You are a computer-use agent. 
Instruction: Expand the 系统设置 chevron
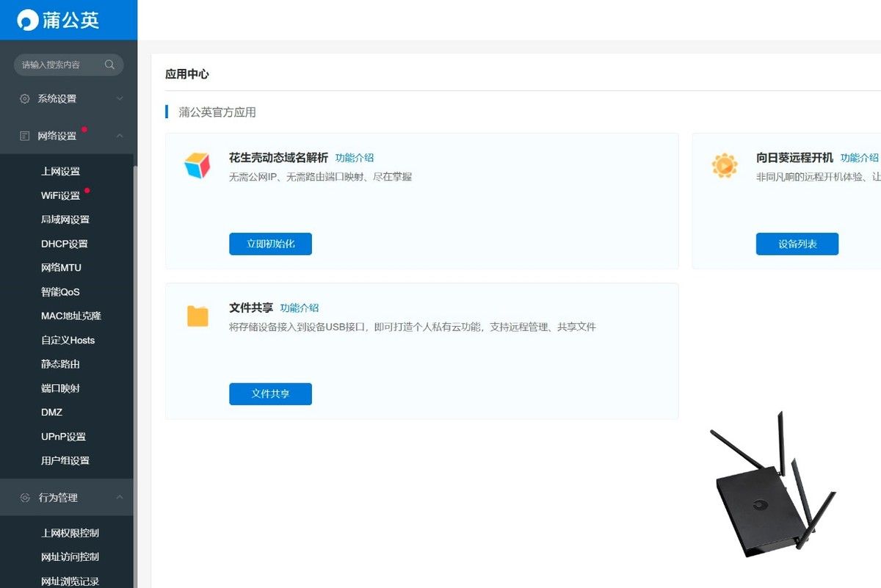pyautogui.click(x=120, y=98)
